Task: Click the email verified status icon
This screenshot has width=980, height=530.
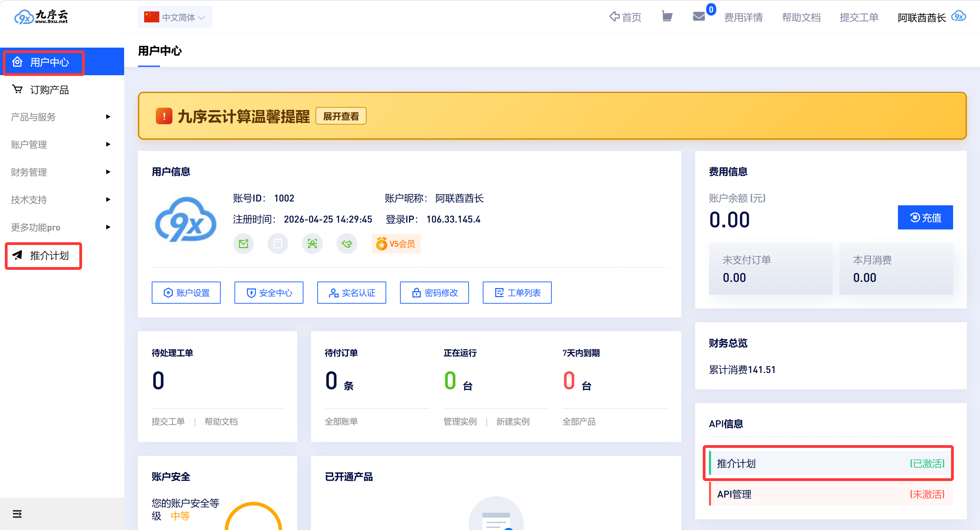Action: click(x=243, y=244)
